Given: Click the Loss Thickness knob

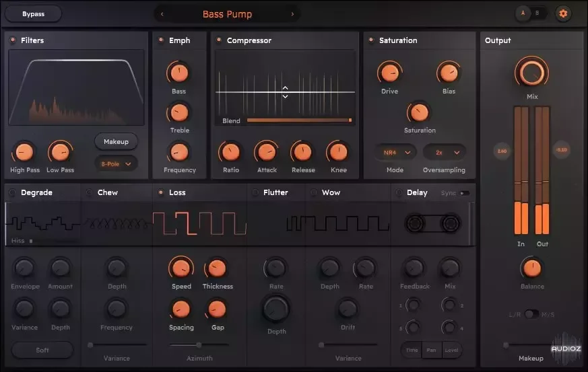Looking at the screenshot, I should pyautogui.click(x=217, y=268).
